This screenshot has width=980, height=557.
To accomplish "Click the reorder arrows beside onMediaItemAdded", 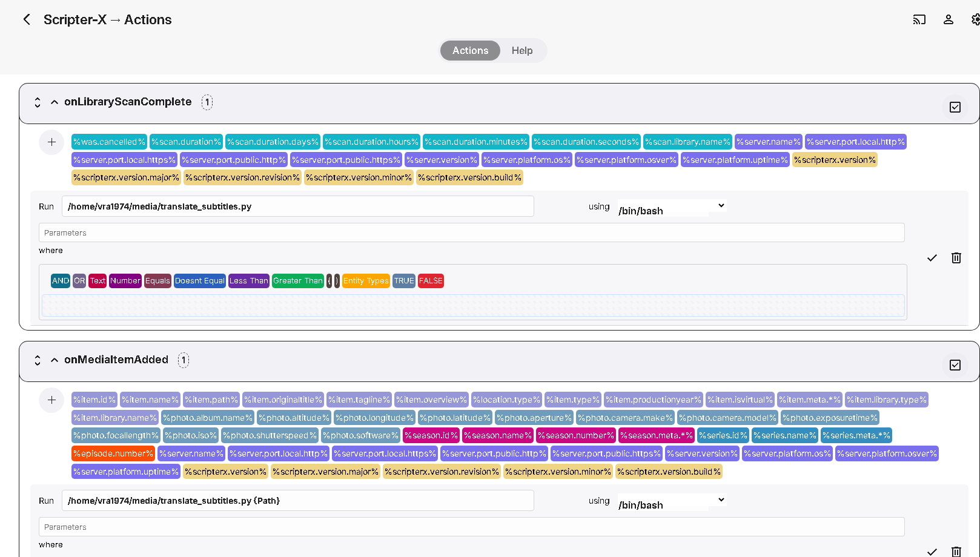I will [38, 360].
